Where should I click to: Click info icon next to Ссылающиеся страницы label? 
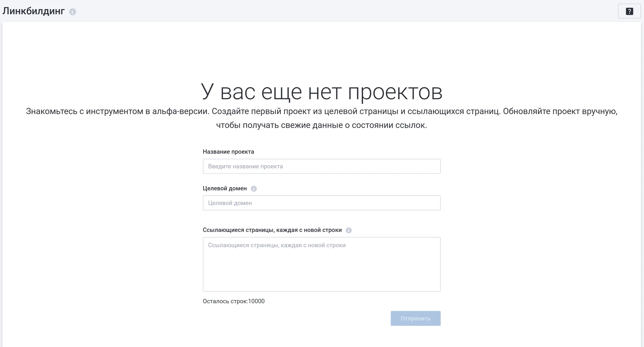(x=349, y=230)
